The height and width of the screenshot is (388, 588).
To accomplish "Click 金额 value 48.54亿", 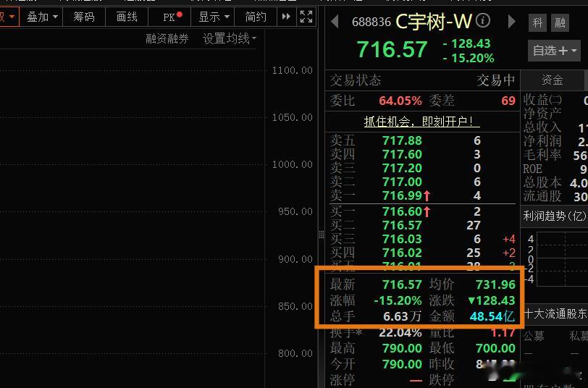I will pos(492,317).
